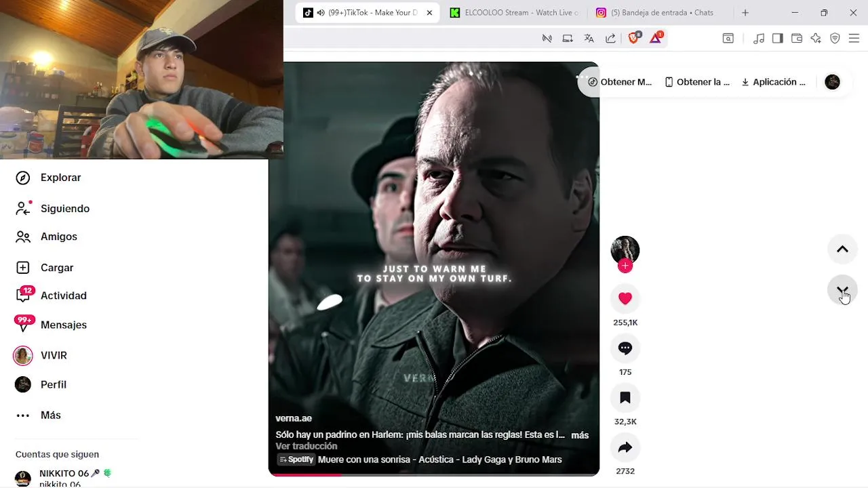The height and width of the screenshot is (488, 868).
Task: Click the Aplicación download button
Action: click(x=773, y=82)
